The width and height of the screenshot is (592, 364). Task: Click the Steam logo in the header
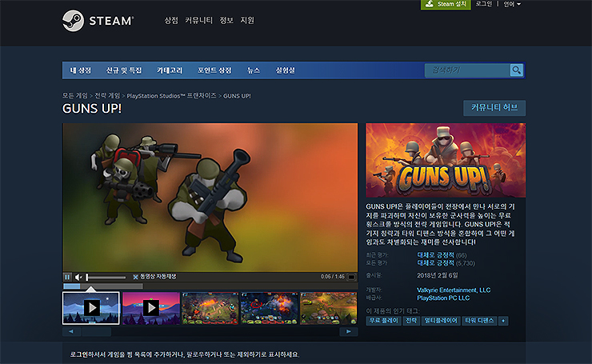coord(98,21)
